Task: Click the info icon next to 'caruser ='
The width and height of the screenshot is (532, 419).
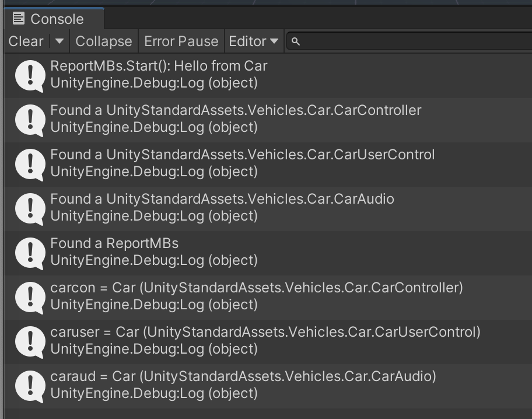Action: point(29,341)
